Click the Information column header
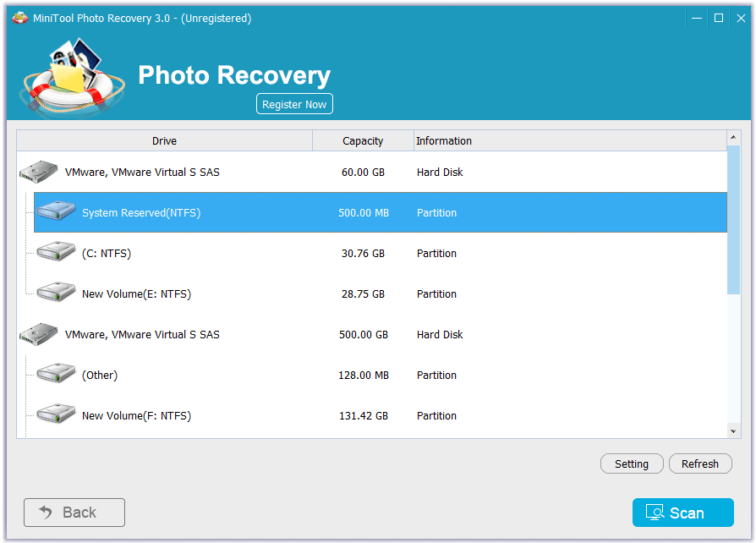 [x=570, y=140]
